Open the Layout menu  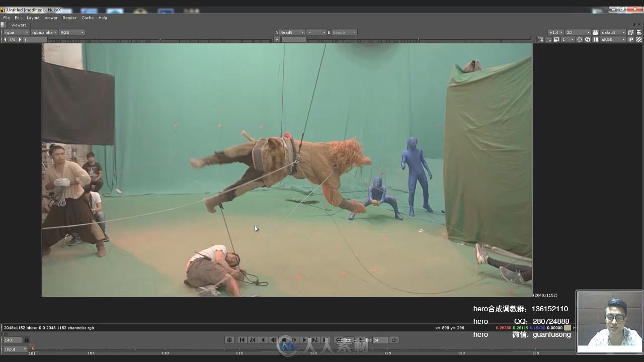click(33, 18)
